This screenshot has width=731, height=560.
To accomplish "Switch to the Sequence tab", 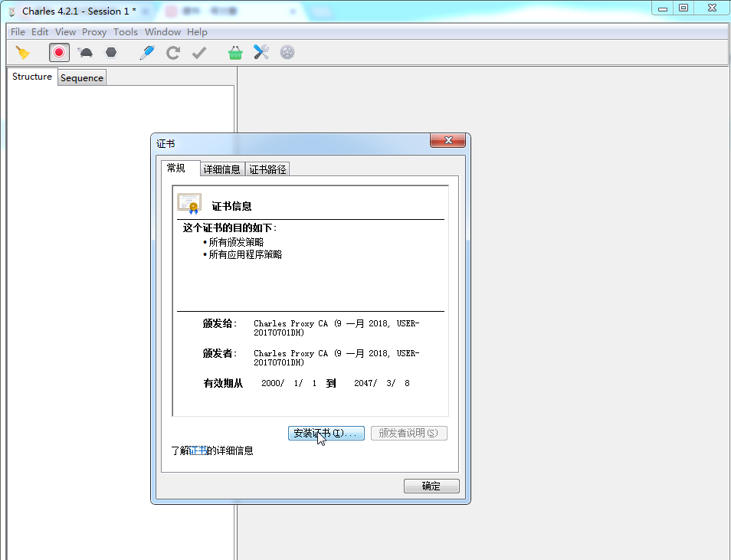I will pyautogui.click(x=81, y=77).
